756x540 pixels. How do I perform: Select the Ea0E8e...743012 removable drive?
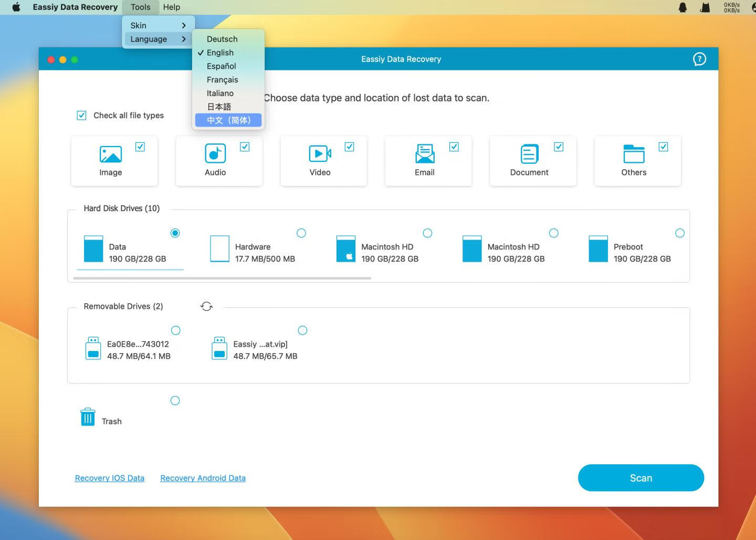point(176,330)
